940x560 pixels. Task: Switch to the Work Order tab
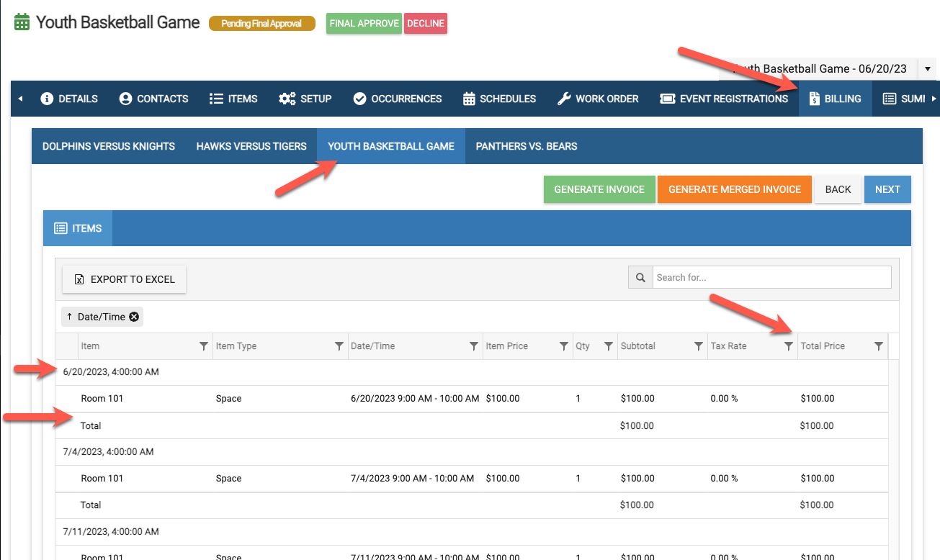coord(598,99)
